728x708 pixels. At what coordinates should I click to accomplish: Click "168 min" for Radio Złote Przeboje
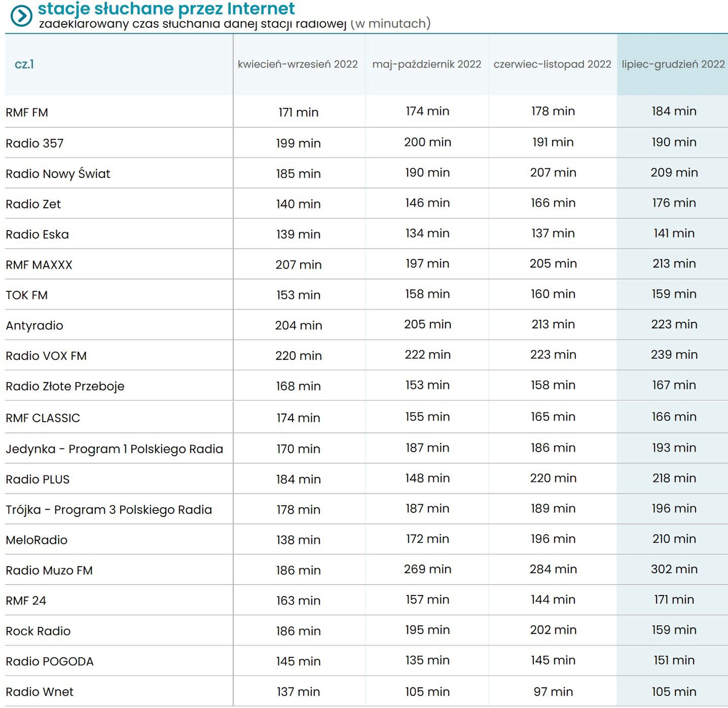point(298,387)
